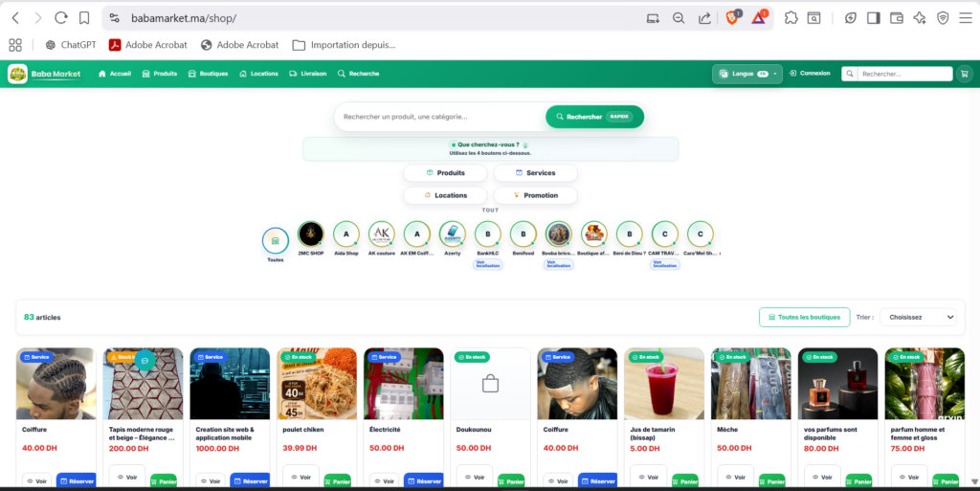Click Voir localisation under Beoba brico

click(559, 264)
